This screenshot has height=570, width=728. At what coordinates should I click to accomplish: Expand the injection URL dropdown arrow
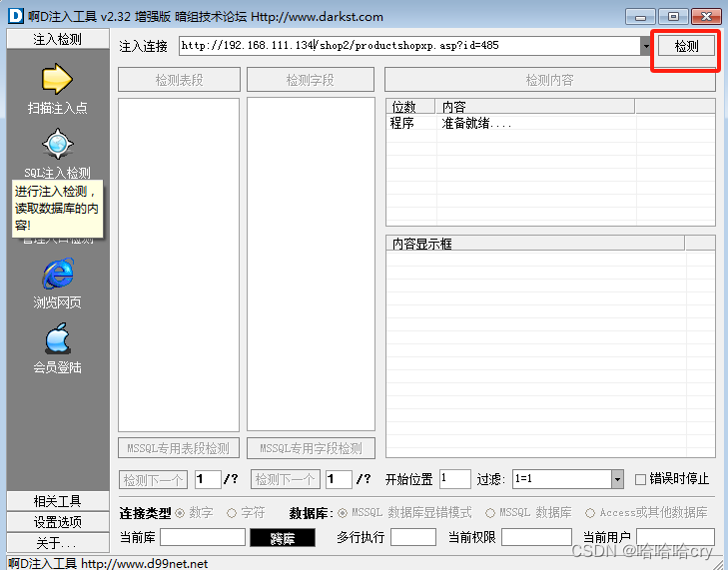[x=646, y=46]
